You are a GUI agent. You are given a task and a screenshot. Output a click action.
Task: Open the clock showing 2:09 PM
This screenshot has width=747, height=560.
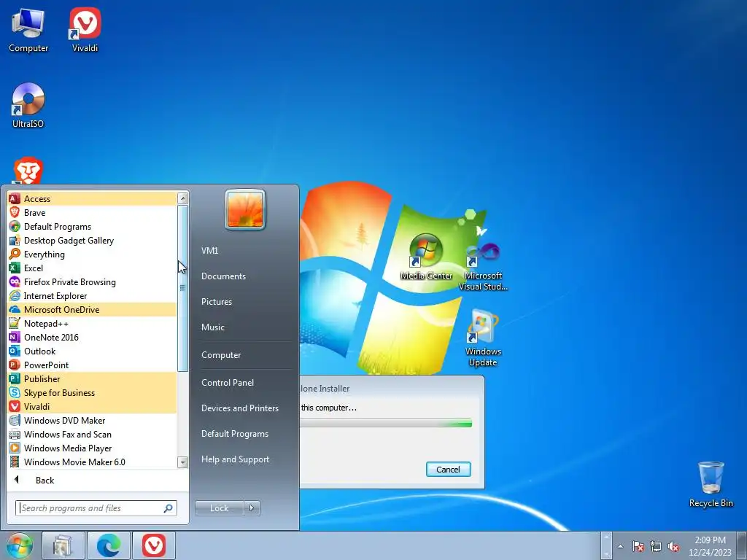tap(710, 545)
